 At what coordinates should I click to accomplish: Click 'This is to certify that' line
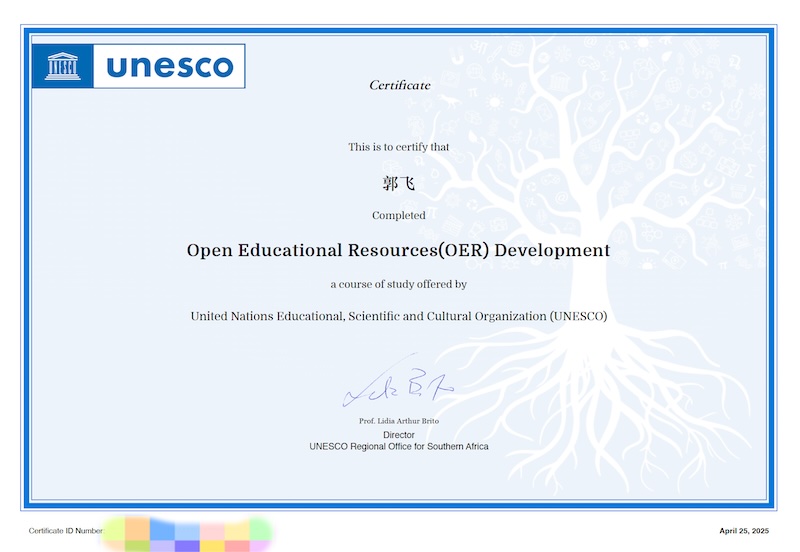tap(398, 147)
